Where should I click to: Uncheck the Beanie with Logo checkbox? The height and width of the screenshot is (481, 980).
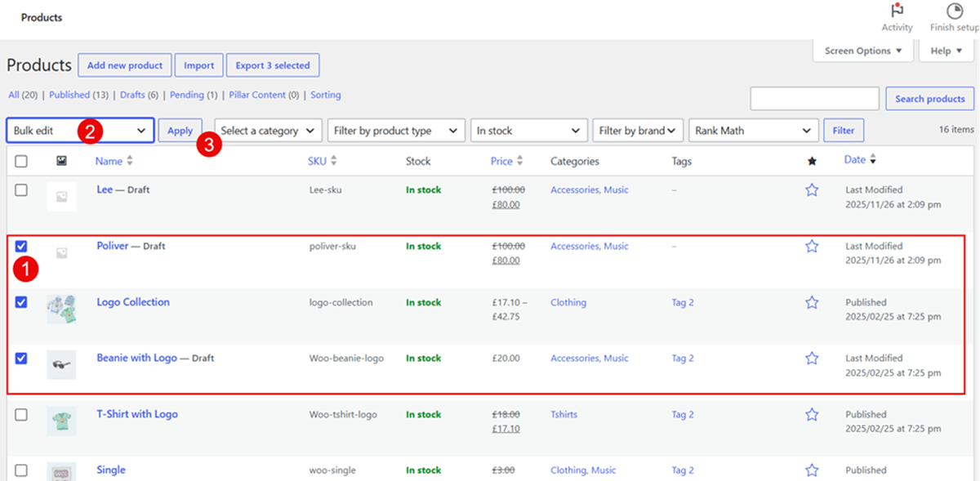(21, 358)
